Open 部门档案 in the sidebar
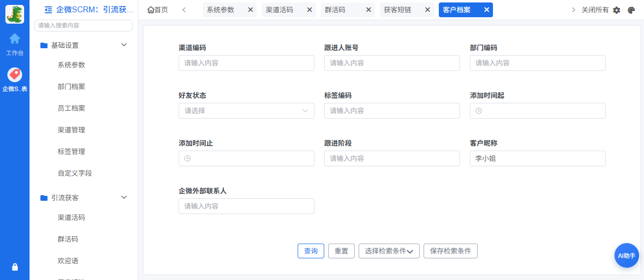Screen dimensions: 644x280 tap(71, 87)
